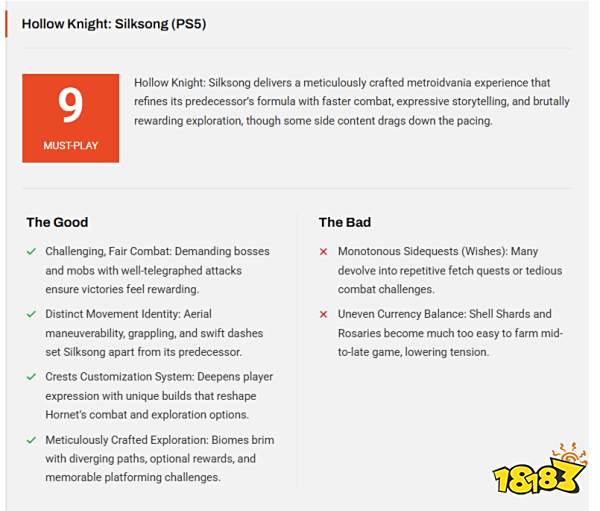Click the checkmark next to Meticulously Crafted Exploration

coord(31,440)
